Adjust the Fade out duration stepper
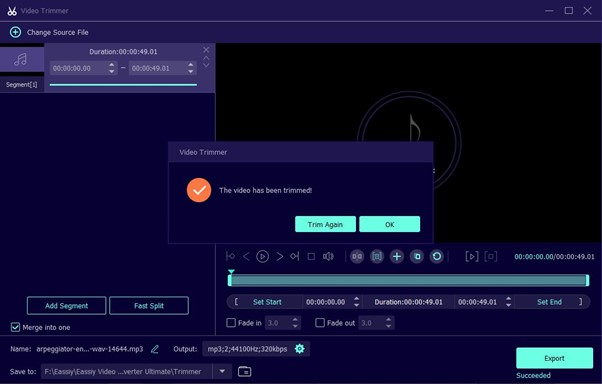Image resolution: width=602 pixels, height=384 pixels. click(389, 323)
